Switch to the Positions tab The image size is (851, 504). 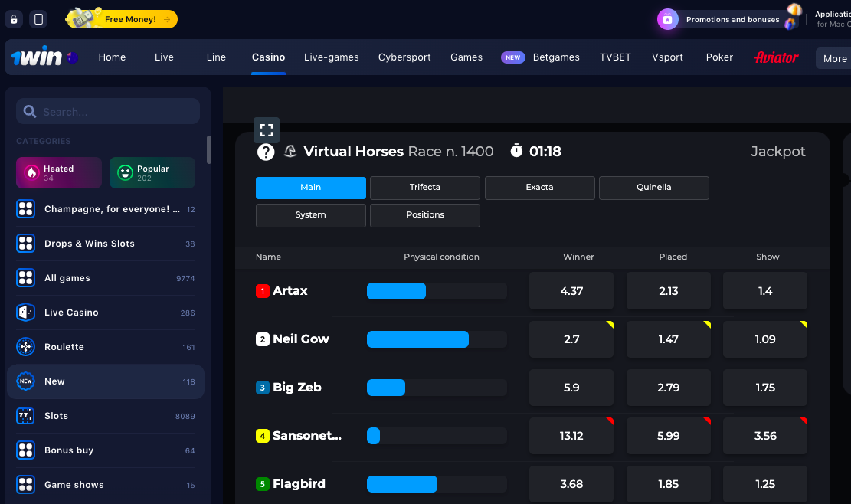point(425,215)
